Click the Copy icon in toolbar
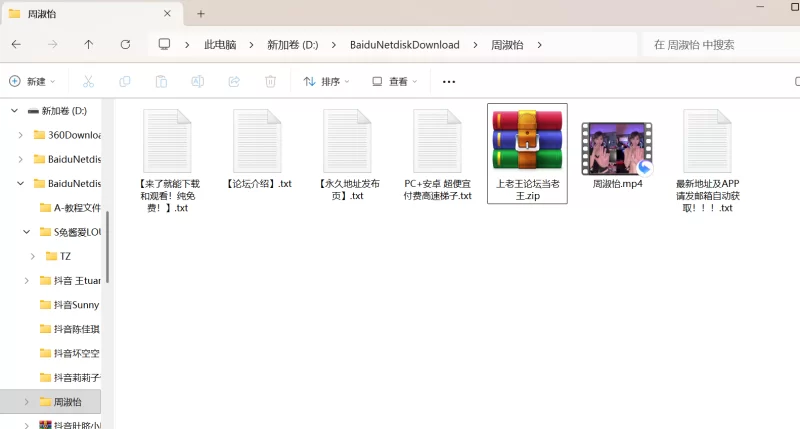The height and width of the screenshot is (429, 800). coord(125,82)
